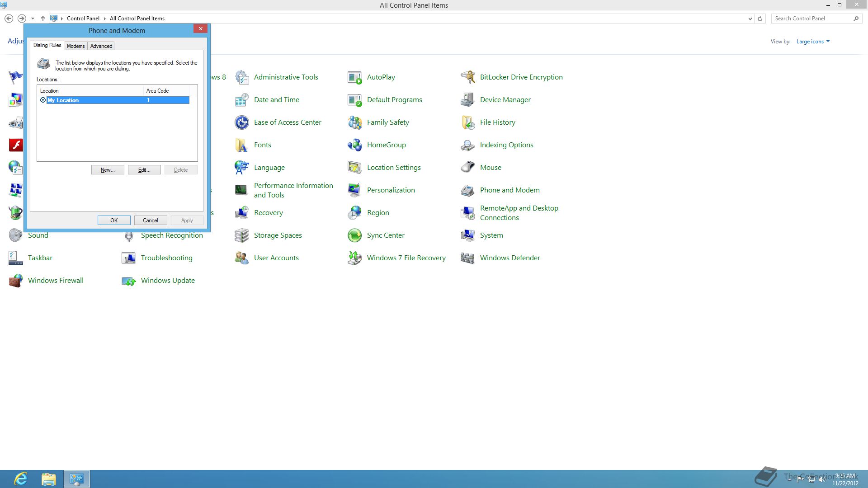Open HomeGroup icon

tap(355, 145)
